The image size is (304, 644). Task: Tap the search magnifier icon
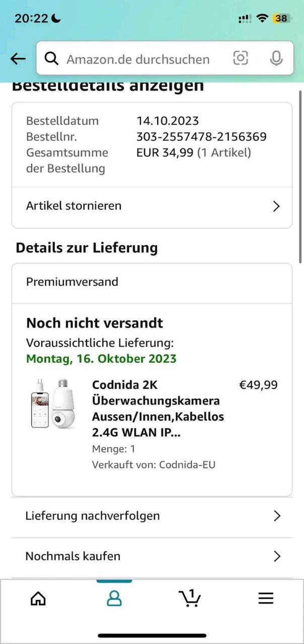[51, 59]
